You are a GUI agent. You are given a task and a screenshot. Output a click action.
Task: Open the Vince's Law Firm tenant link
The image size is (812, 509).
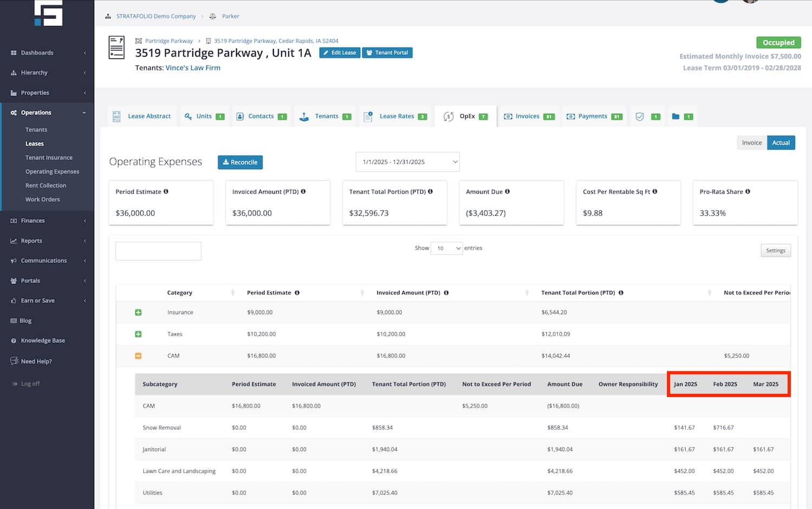(x=193, y=68)
